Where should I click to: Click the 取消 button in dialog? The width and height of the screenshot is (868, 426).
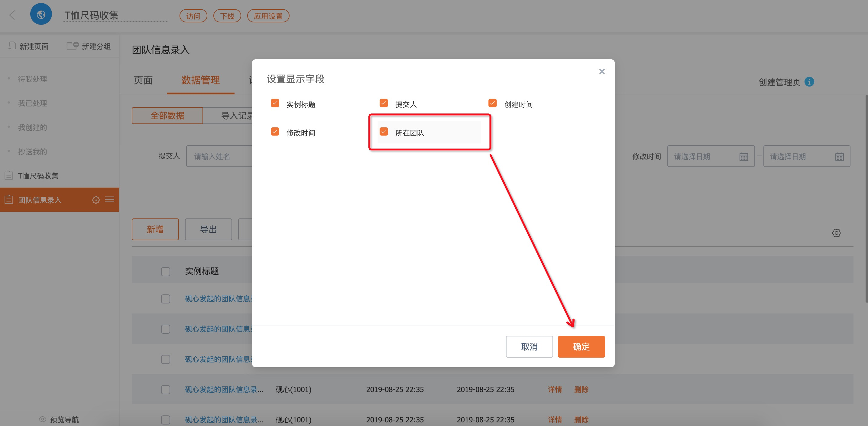529,346
